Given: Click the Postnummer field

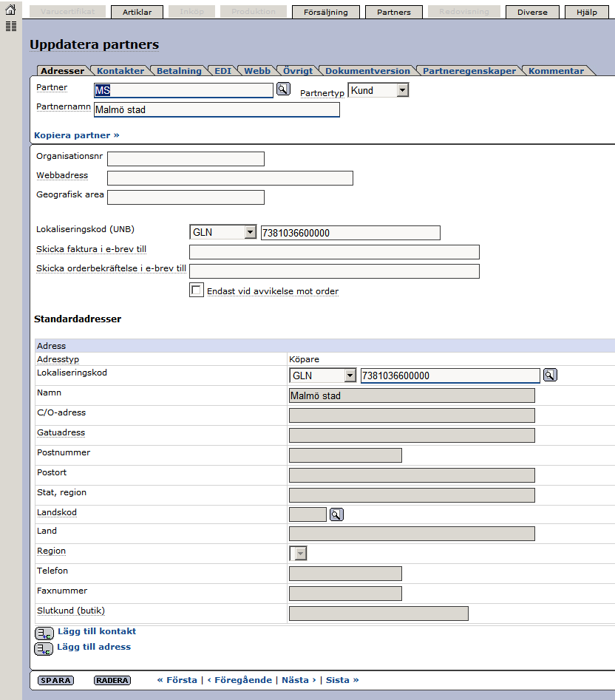Looking at the screenshot, I should (345, 455).
